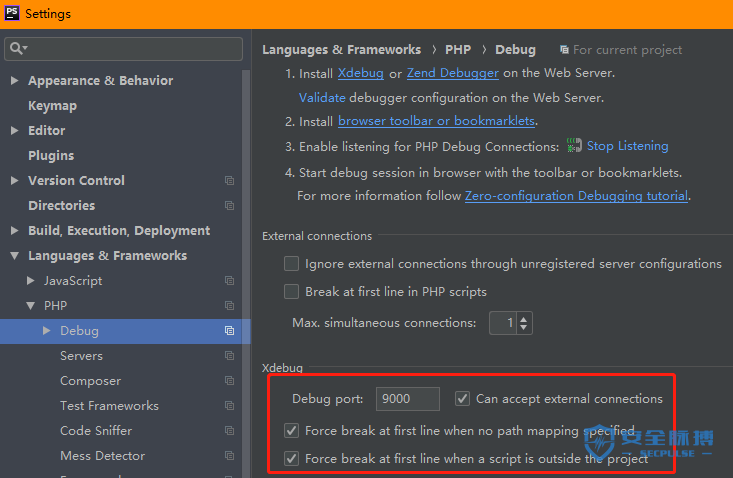Select Mess Detector under PHP
This screenshot has height=478, width=733.
pyautogui.click(x=102, y=456)
